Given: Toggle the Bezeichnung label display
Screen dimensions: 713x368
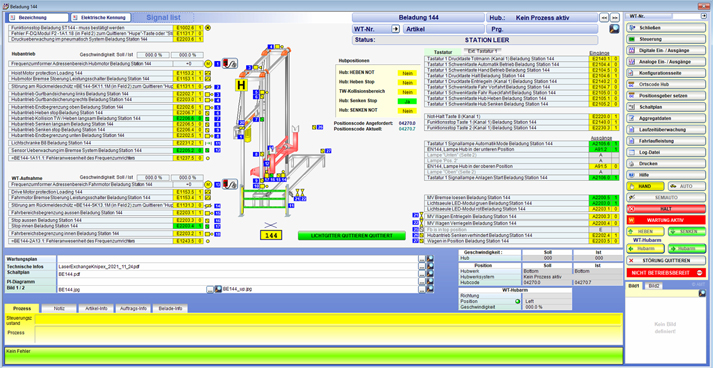Looking at the screenshot, I should click(38, 17).
